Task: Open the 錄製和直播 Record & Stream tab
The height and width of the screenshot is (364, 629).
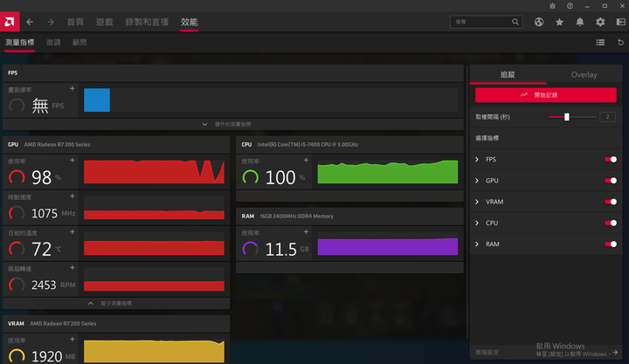Action: [x=147, y=22]
